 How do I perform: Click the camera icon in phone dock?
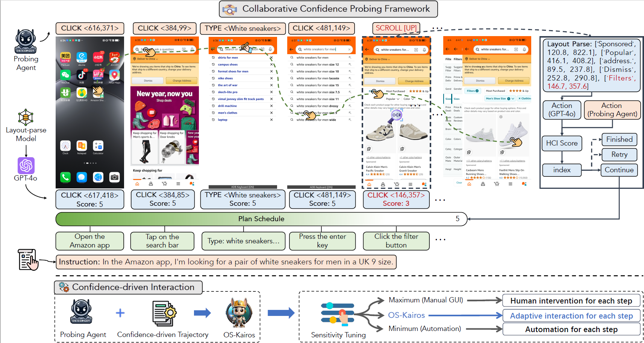tap(114, 177)
